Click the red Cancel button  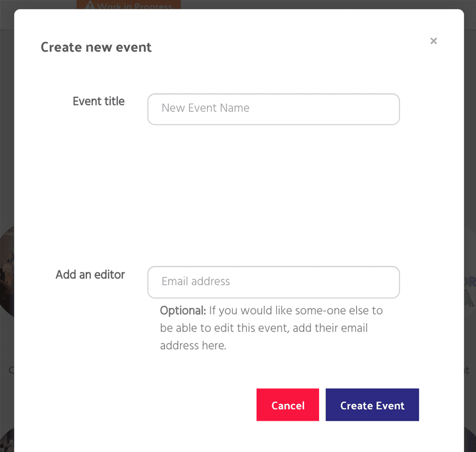click(x=288, y=404)
